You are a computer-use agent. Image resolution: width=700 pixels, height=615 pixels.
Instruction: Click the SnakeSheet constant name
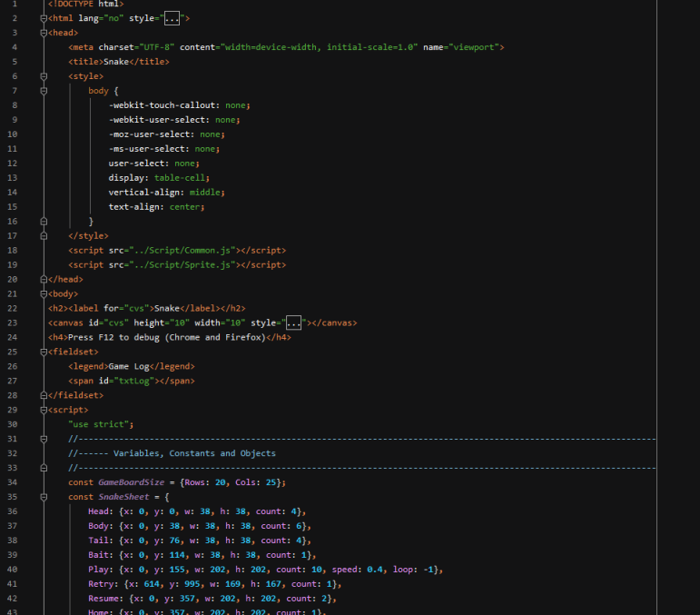[123, 497]
